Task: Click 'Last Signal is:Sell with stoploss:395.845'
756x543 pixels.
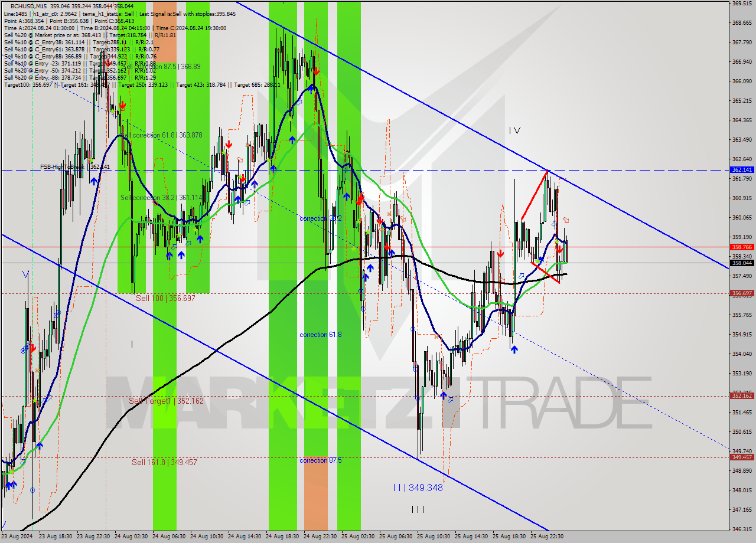Action: [x=187, y=14]
